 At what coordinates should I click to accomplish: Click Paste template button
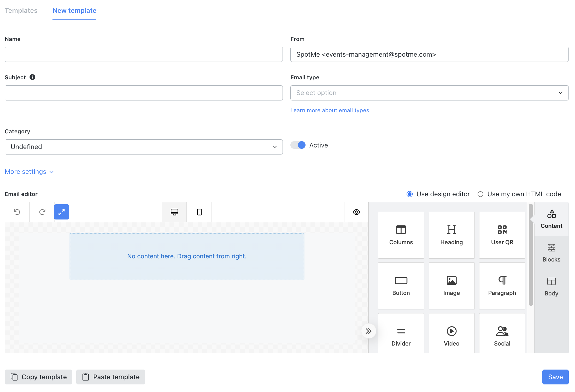111,377
